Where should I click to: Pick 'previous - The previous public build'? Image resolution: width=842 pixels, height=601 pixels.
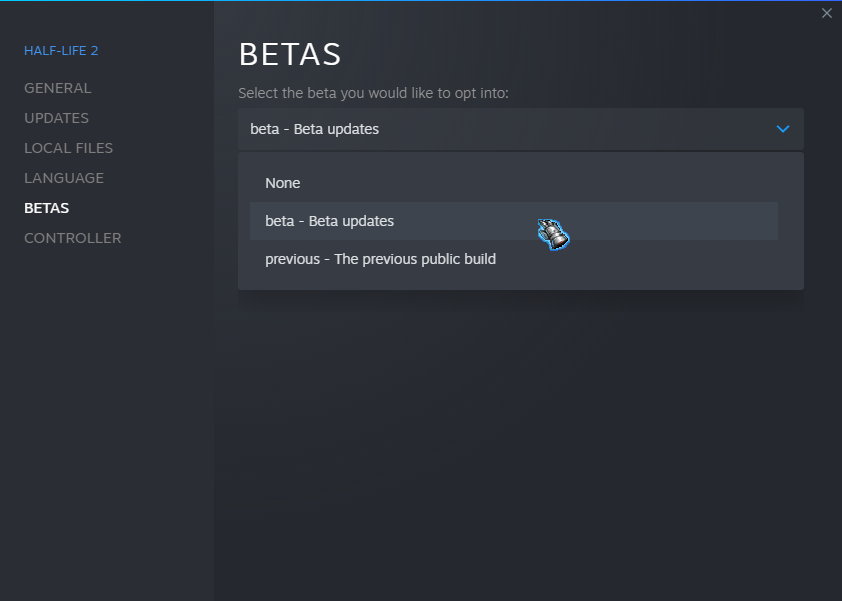[x=380, y=259]
